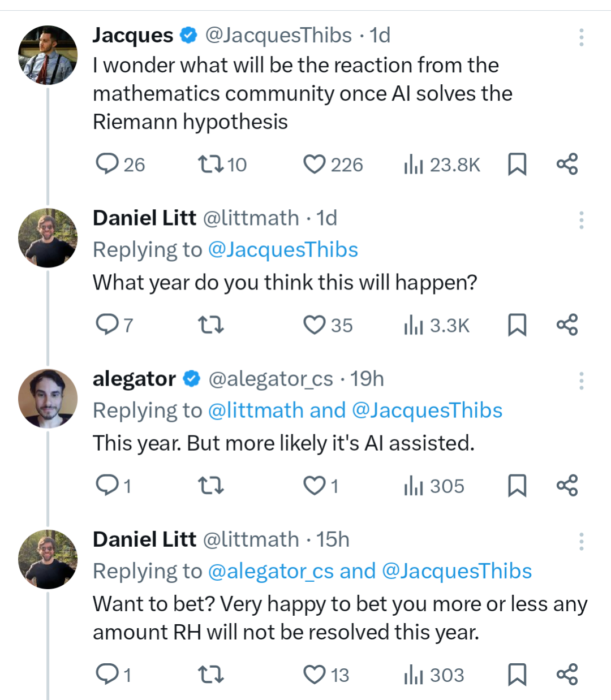Open more options menu on Jacques' tweet
611x700 pixels.
pos(581,37)
